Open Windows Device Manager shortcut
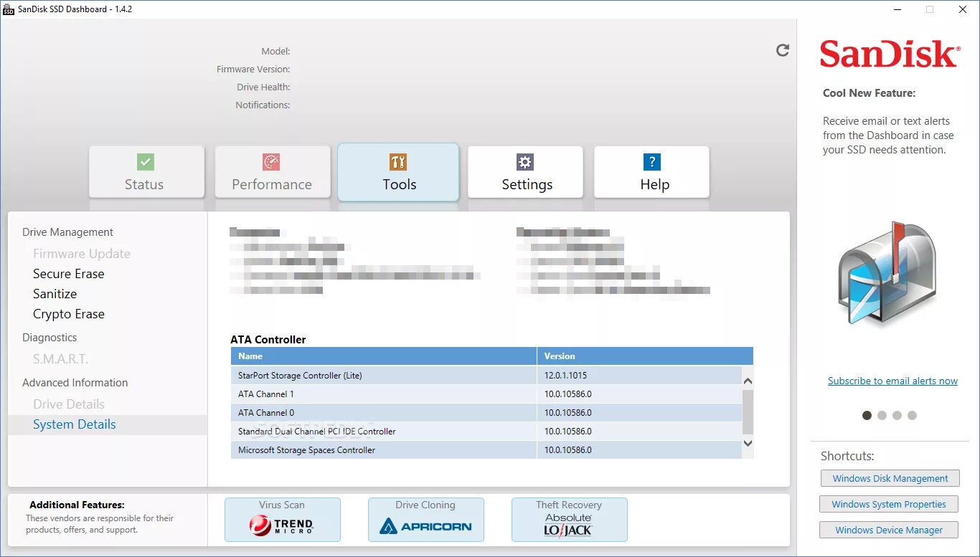This screenshot has width=980, height=557. [x=888, y=530]
